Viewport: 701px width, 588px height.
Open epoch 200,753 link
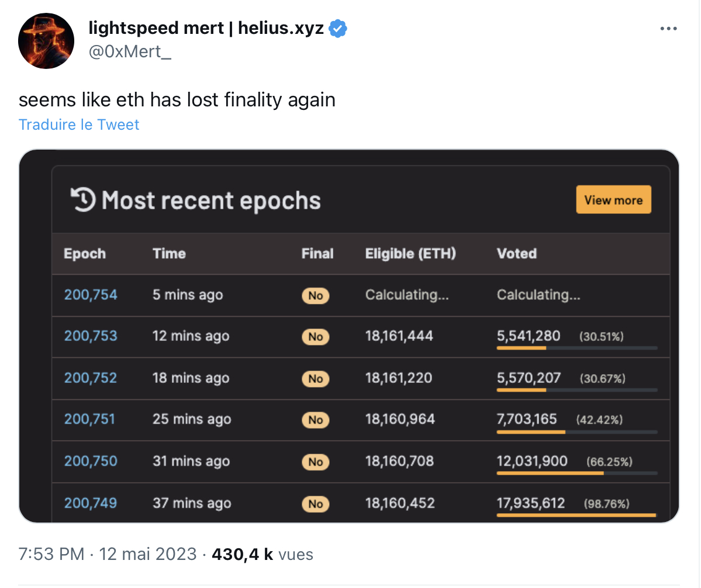91,336
